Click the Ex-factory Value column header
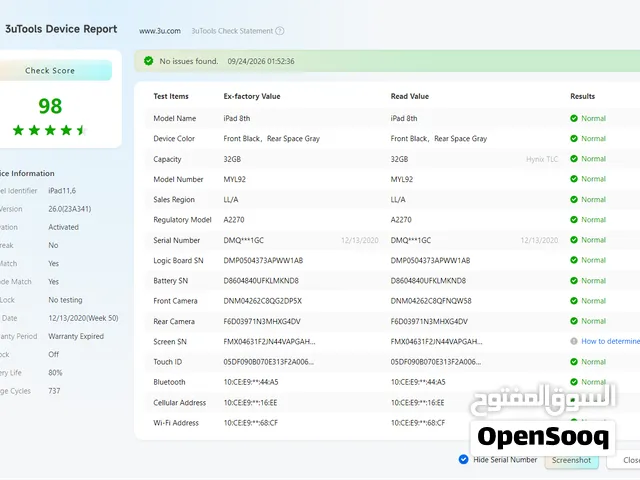The width and height of the screenshot is (640, 480). click(x=252, y=96)
